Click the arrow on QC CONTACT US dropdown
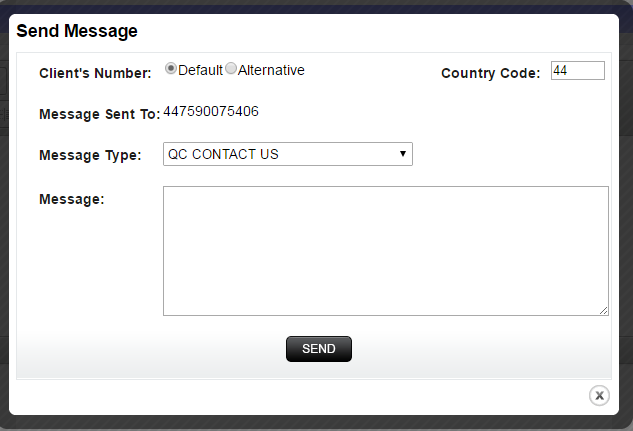Image resolution: width=633 pixels, height=431 pixels. coord(402,154)
